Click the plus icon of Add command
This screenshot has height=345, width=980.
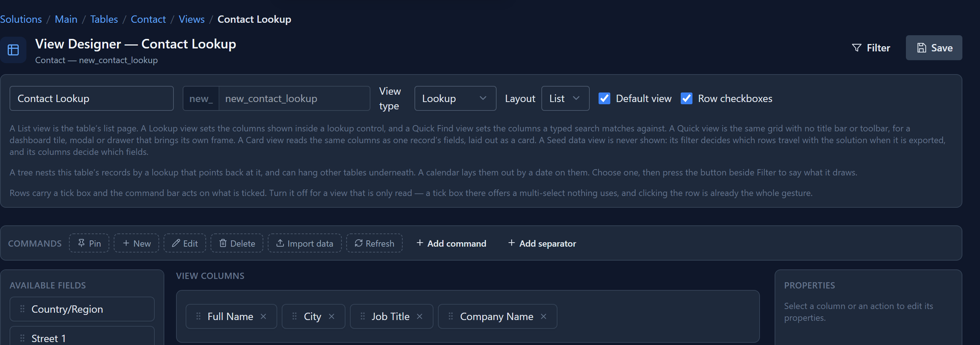pos(420,243)
